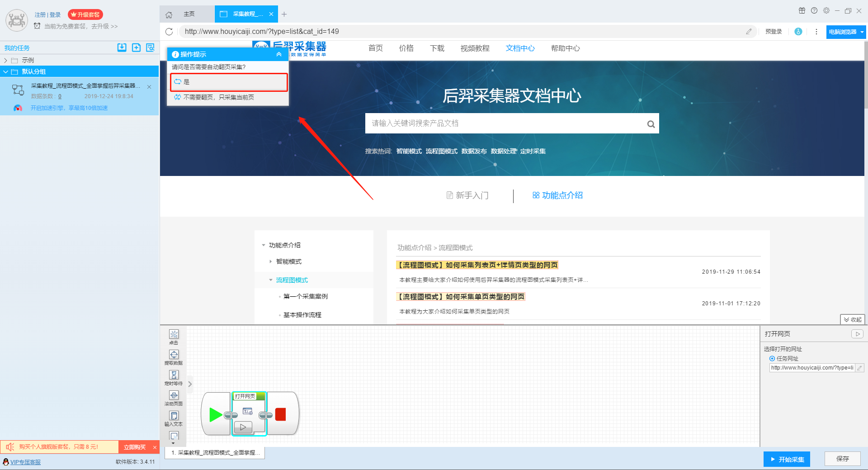Open the 文档中心 nav menu item
Viewport: 868px width, 470px height.
pos(520,48)
